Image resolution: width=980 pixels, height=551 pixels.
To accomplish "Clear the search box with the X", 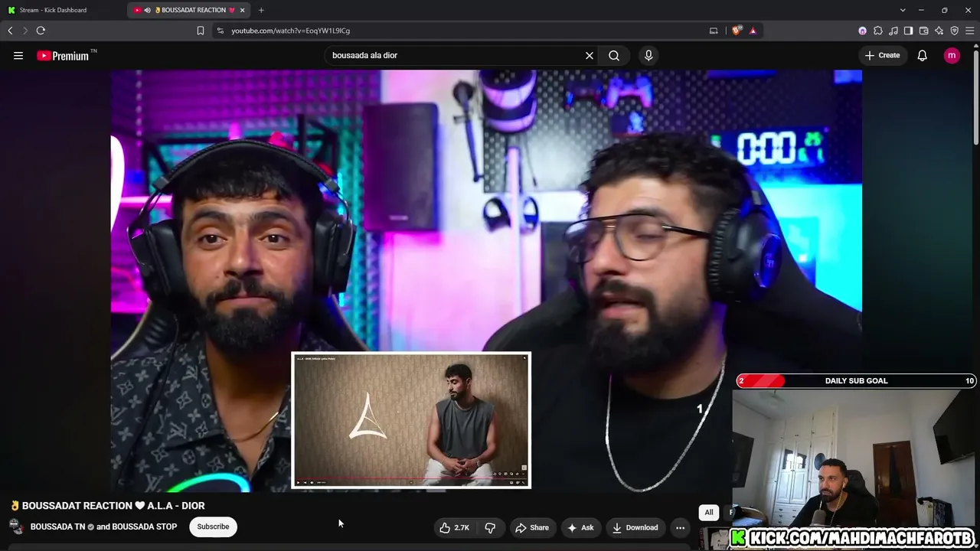I will tap(590, 55).
